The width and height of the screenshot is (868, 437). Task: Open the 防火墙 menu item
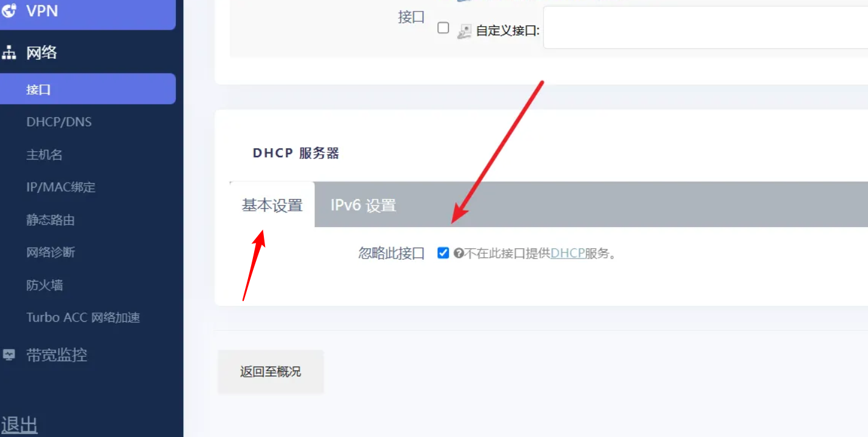[44, 285]
